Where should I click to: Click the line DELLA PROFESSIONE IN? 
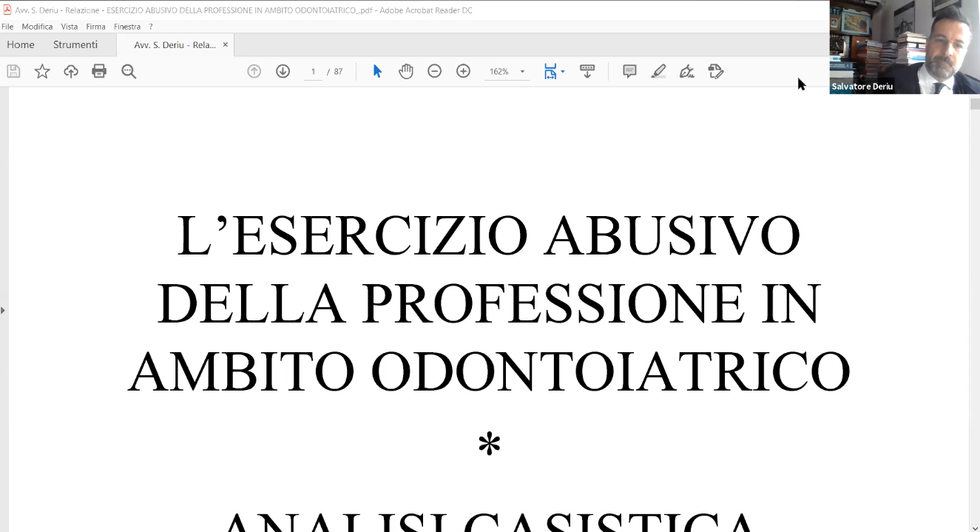(489, 303)
